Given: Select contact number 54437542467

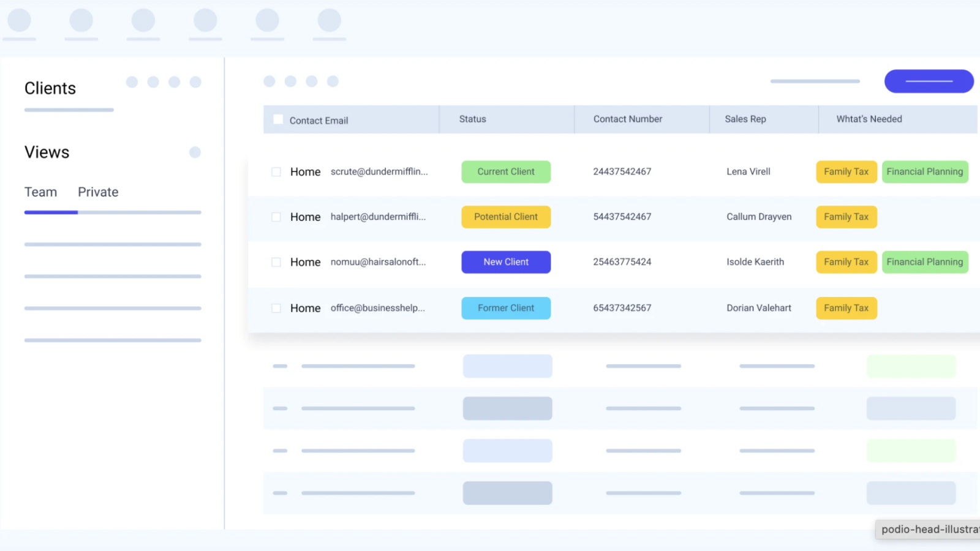Looking at the screenshot, I should point(622,217).
